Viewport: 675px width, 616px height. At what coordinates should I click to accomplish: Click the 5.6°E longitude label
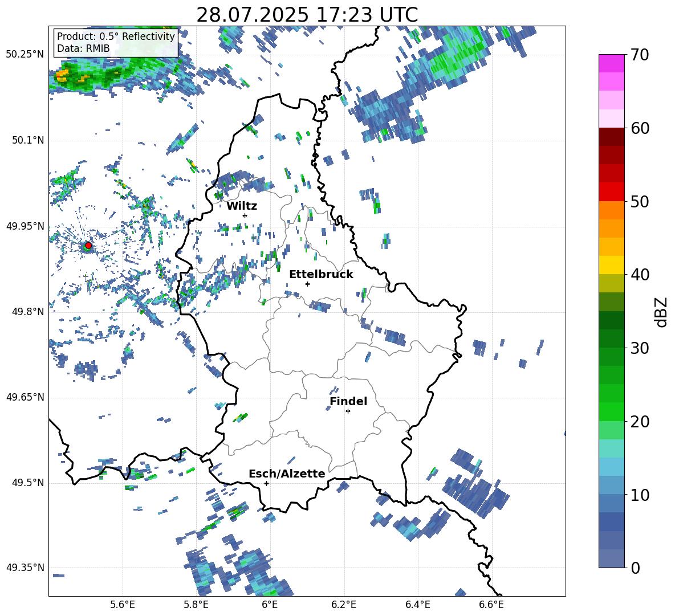coord(123,605)
